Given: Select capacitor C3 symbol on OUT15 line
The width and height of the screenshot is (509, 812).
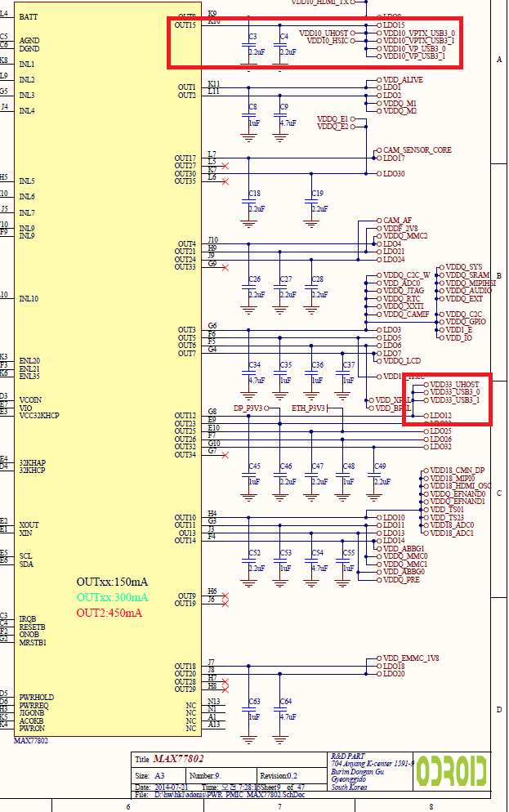Looking at the screenshot, I should click(250, 45).
